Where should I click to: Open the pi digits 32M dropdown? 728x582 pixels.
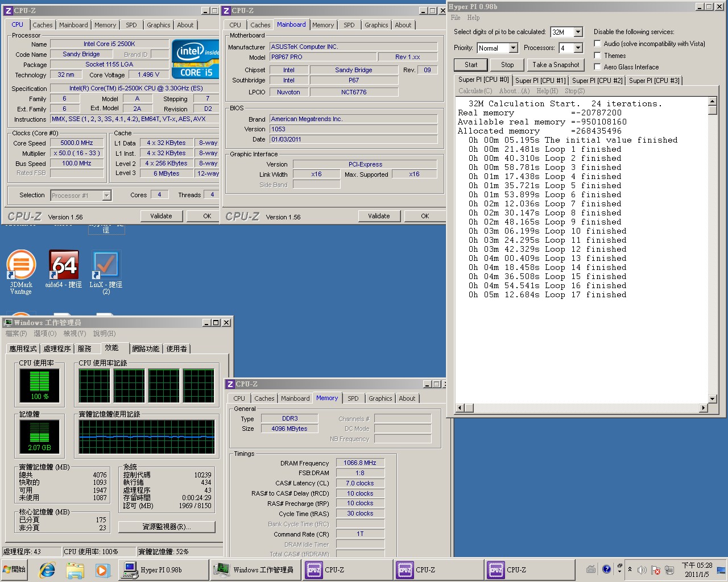pos(578,32)
